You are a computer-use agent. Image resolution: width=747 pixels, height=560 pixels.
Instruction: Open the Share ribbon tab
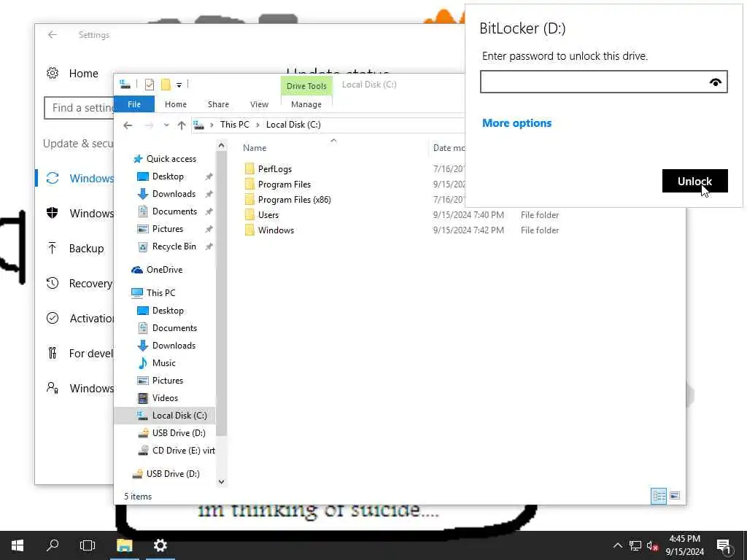(218, 104)
